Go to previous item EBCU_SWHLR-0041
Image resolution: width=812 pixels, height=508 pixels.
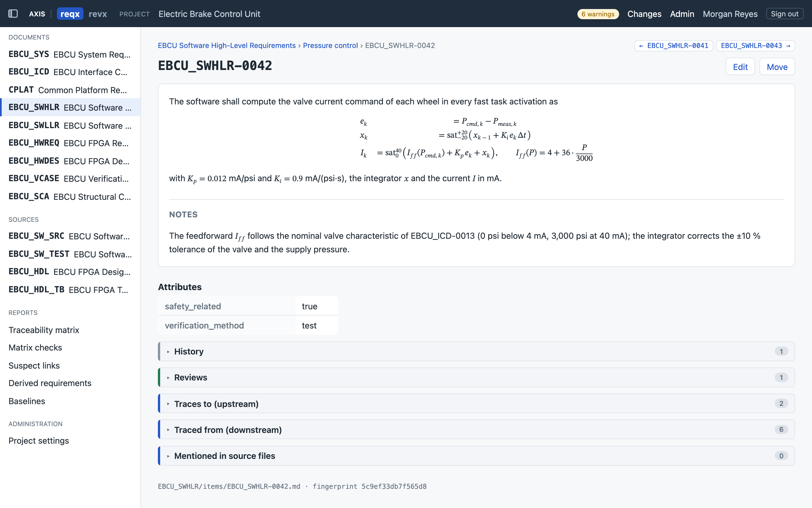[673, 45]
